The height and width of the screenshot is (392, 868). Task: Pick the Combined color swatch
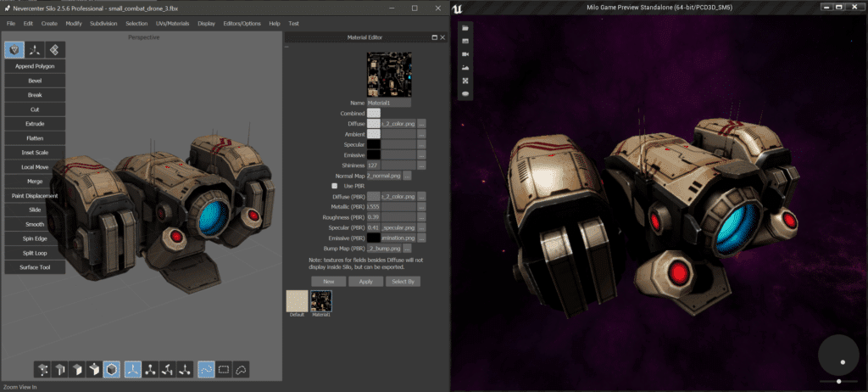(374, 113)
